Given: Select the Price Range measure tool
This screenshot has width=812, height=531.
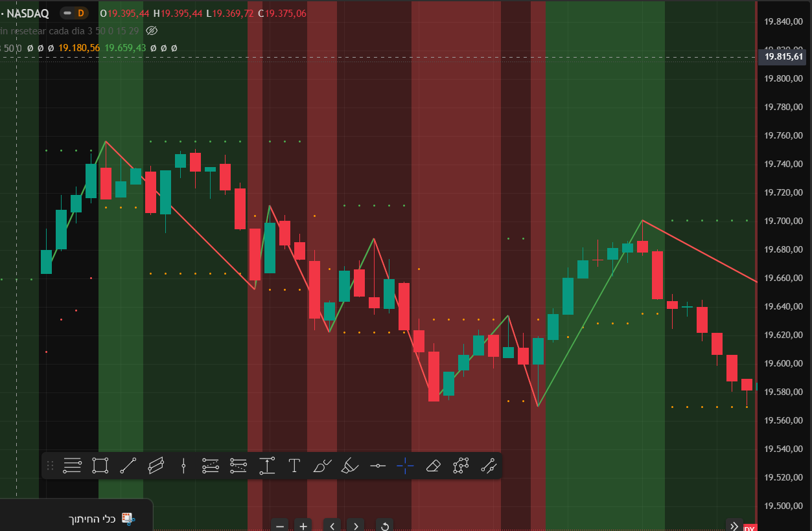Looking at the screenshot, I should tap(266, 466).
